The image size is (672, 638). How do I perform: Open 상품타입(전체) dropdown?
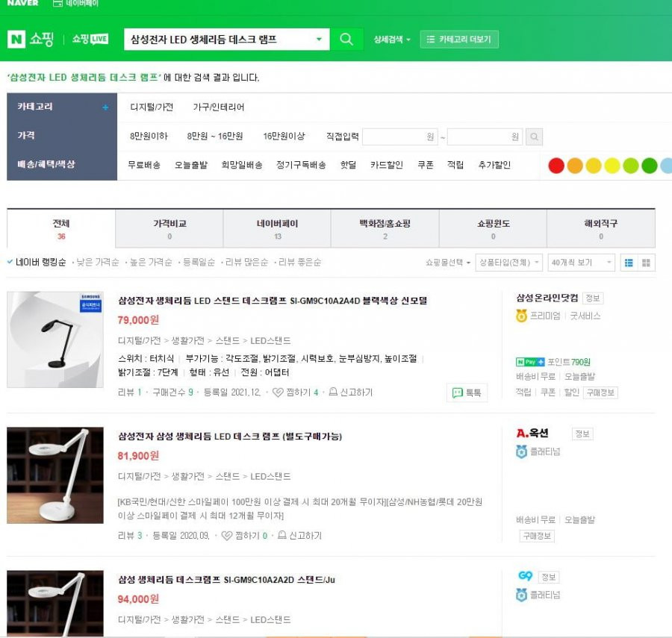(x=508, y=263)
